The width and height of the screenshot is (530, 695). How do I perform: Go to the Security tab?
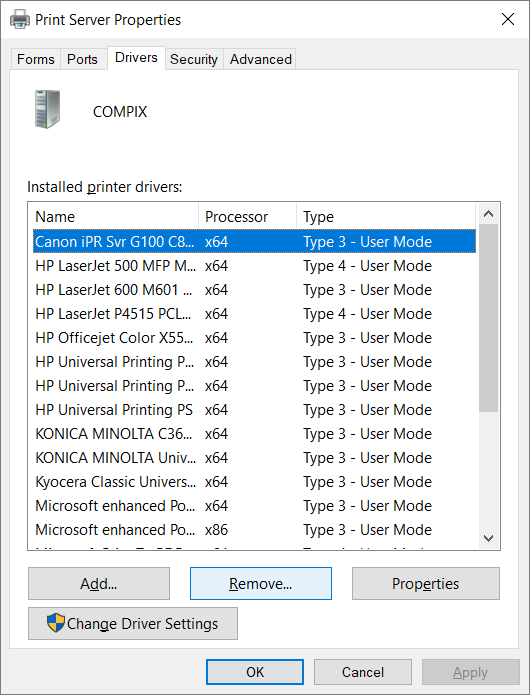194,59
